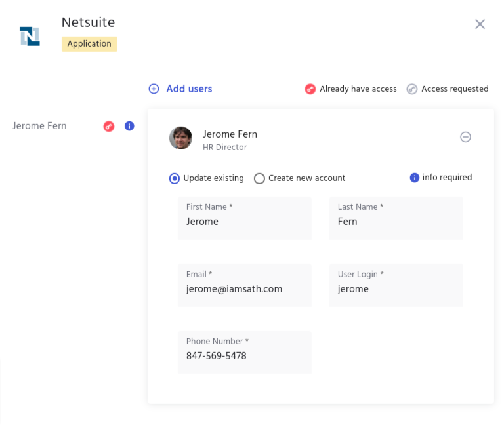Click the red key Already have access icon

pos(310,89)
